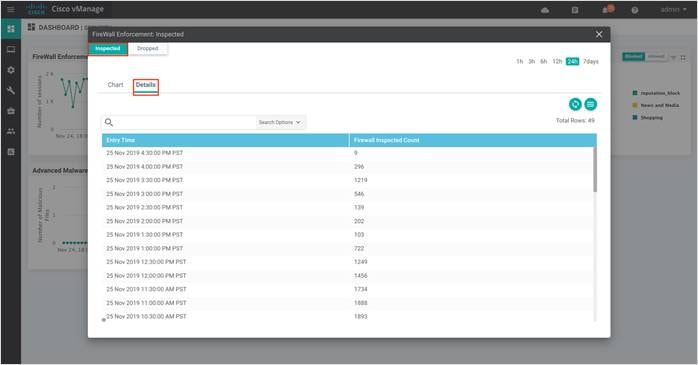Switch to the Chart tab
This screenshot has height=365, width=698.
pos(115,85)
